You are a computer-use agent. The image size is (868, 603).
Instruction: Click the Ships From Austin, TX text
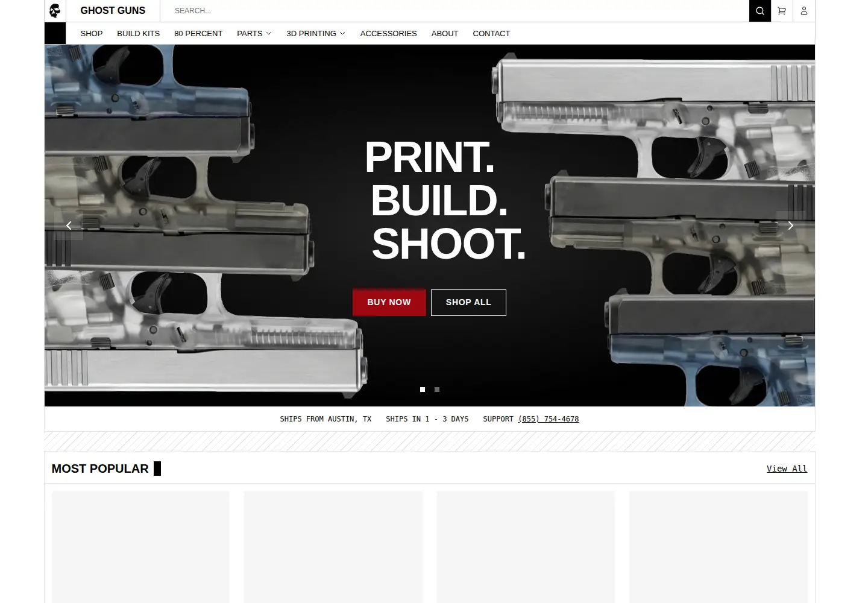point(325,419)
